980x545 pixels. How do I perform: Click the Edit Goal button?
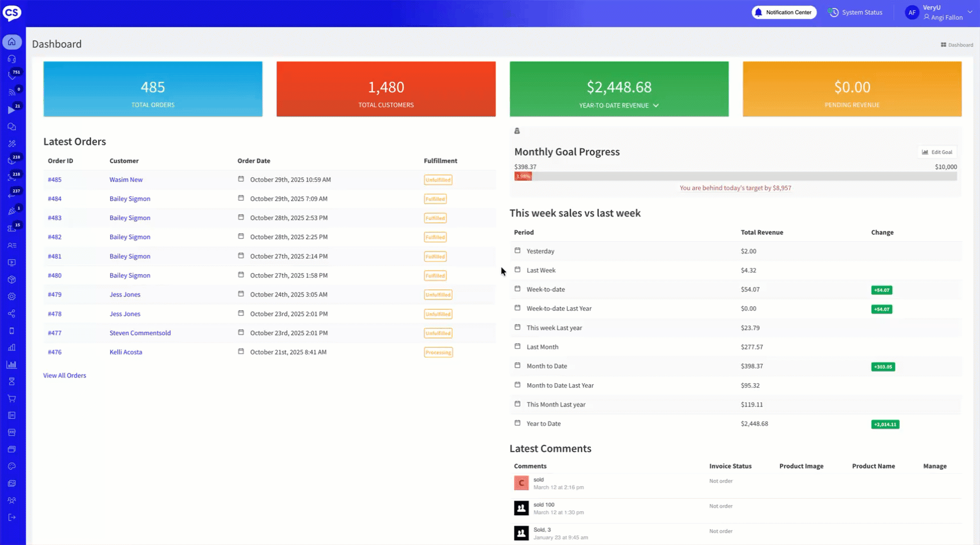(937, 152)
